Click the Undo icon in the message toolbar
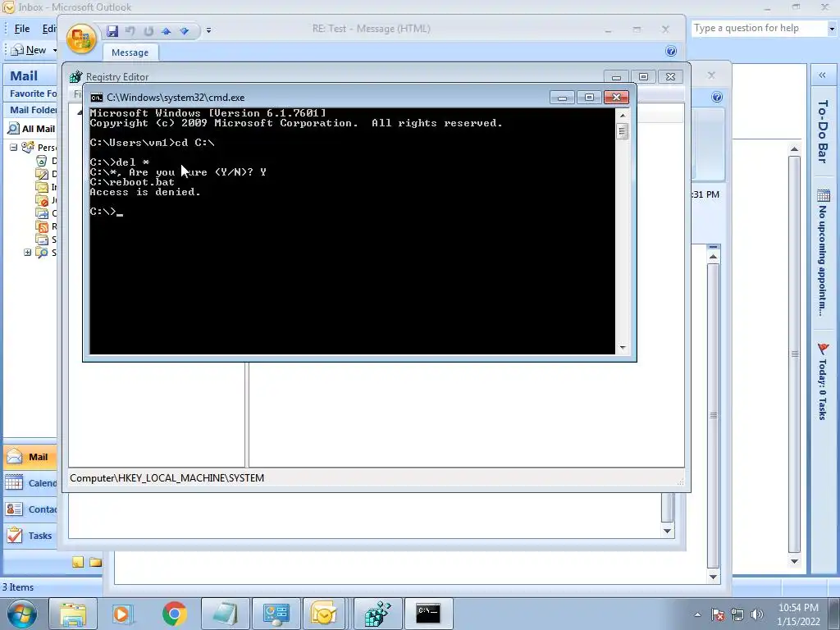840x630 pixels. (130, 31)
